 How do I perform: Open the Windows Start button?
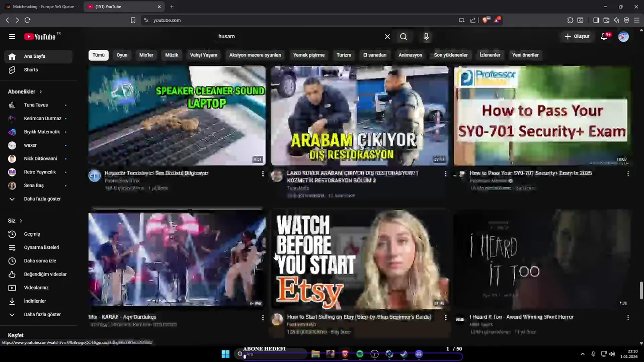pos(225,354)
